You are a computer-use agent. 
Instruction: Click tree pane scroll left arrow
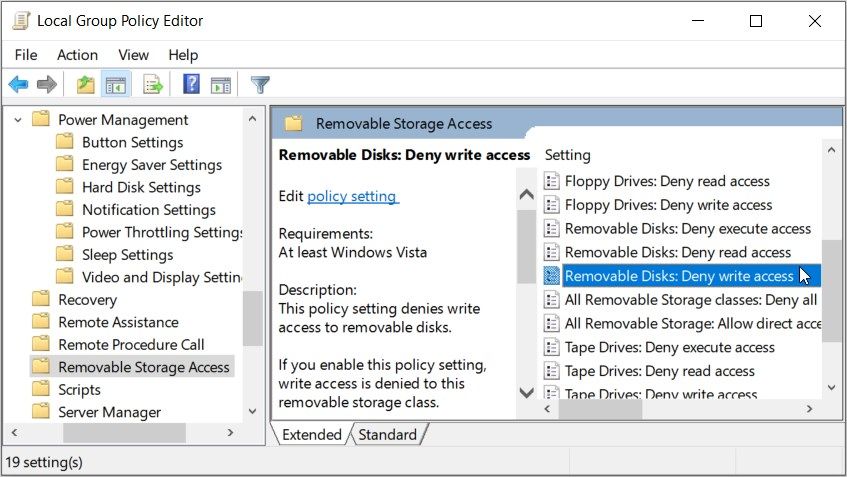15,432
